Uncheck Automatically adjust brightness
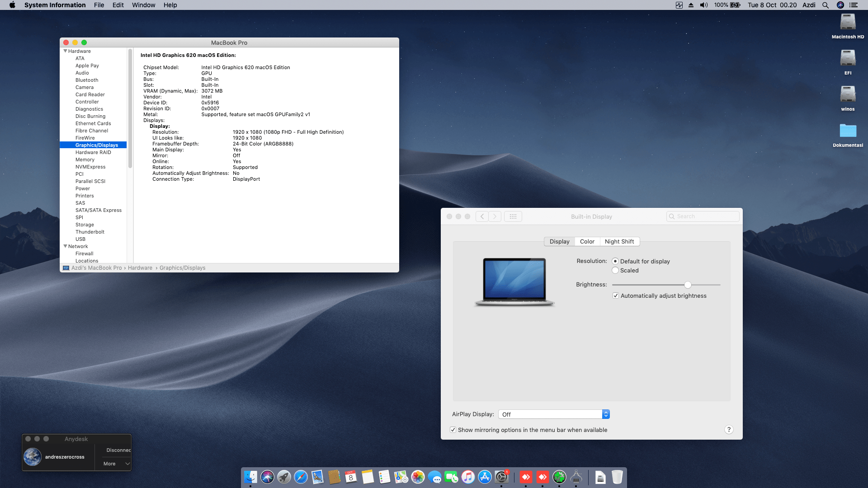Image resolution: width=868 pixels, height=488 pixels. 616,296
